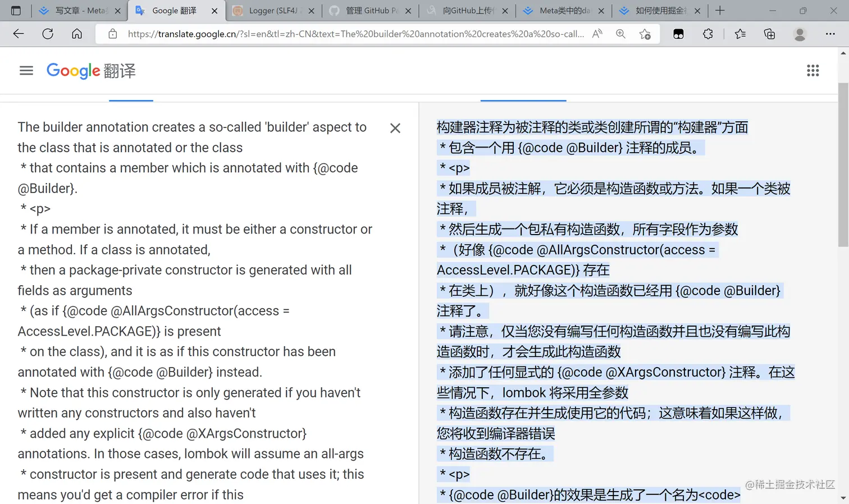
Task: Close the Google 翻译 browser tab
Action: point(214,11)
